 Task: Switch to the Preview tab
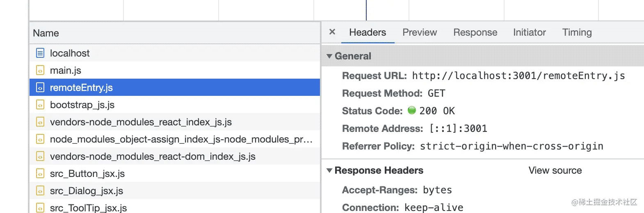(x=419, y=32)
